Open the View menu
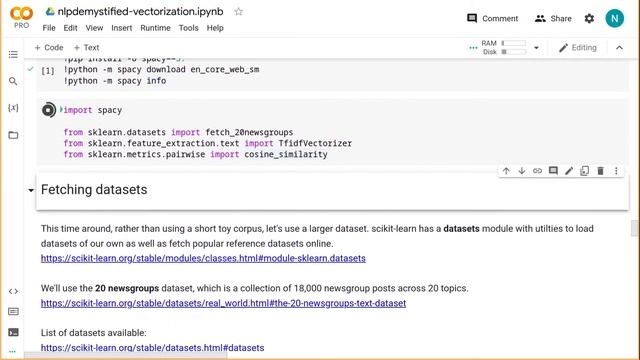Image resolution: width=640 pixels, height=360 pixels. [94, 28]
